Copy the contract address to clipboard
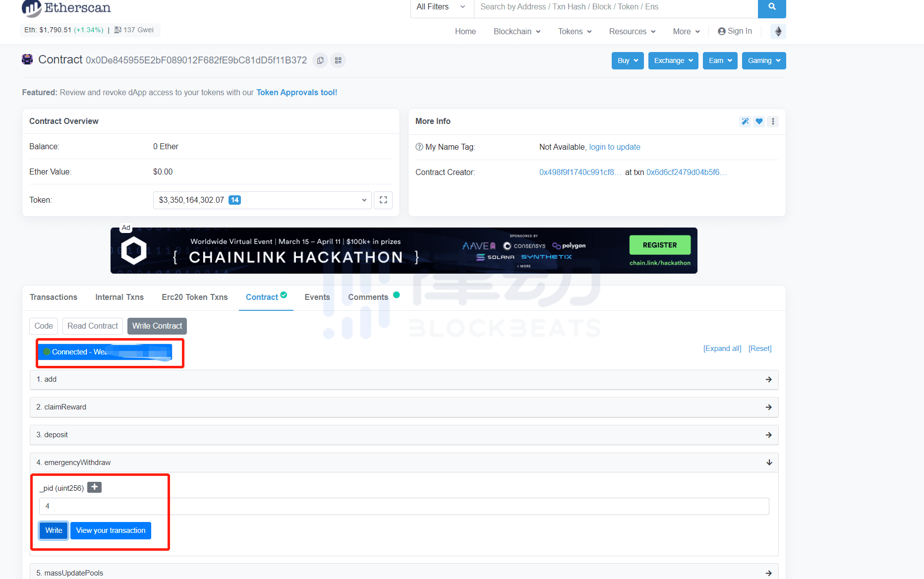 tap(320, 60)
